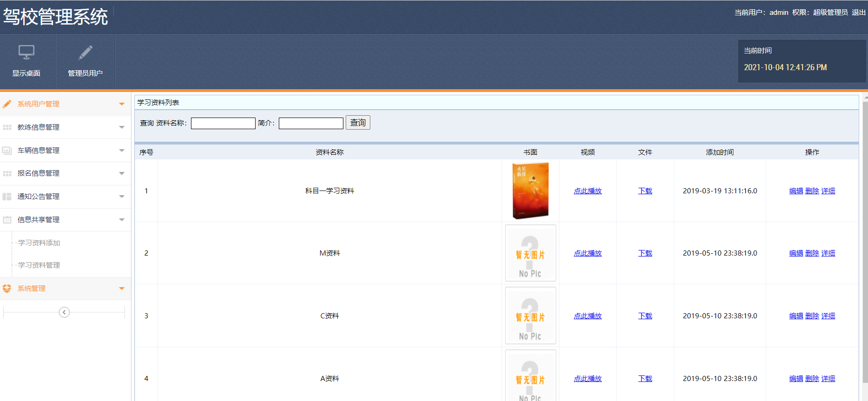Expand the 报名信息管理 arrow
The image size is (868, 401).
pyautogui.click(x=122, y=173)
